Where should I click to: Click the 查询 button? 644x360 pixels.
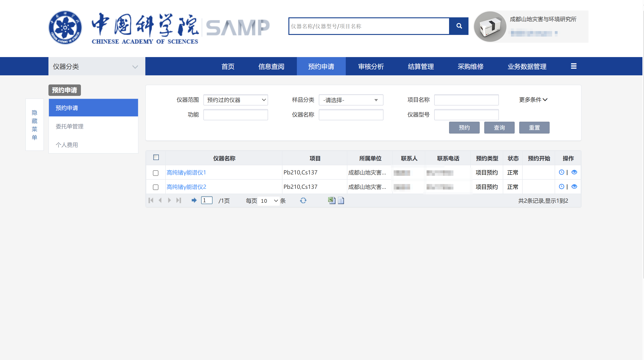click(499, 128)
